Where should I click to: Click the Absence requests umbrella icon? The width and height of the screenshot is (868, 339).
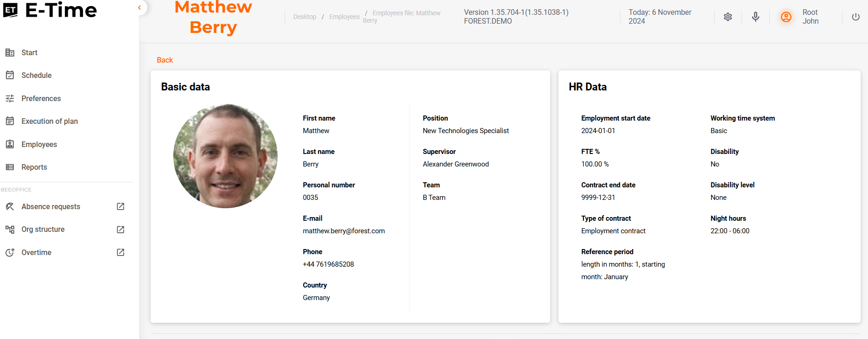click(10, 206)
